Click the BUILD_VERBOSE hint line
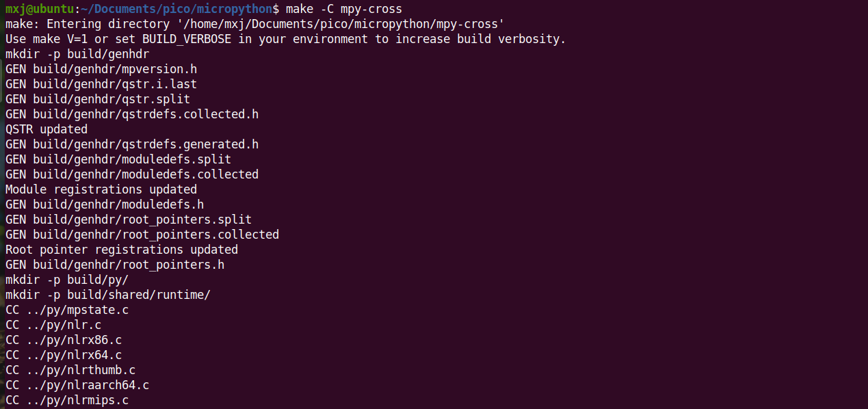The height and width of the screenshot is (409, 868). (x=286, y=39)
